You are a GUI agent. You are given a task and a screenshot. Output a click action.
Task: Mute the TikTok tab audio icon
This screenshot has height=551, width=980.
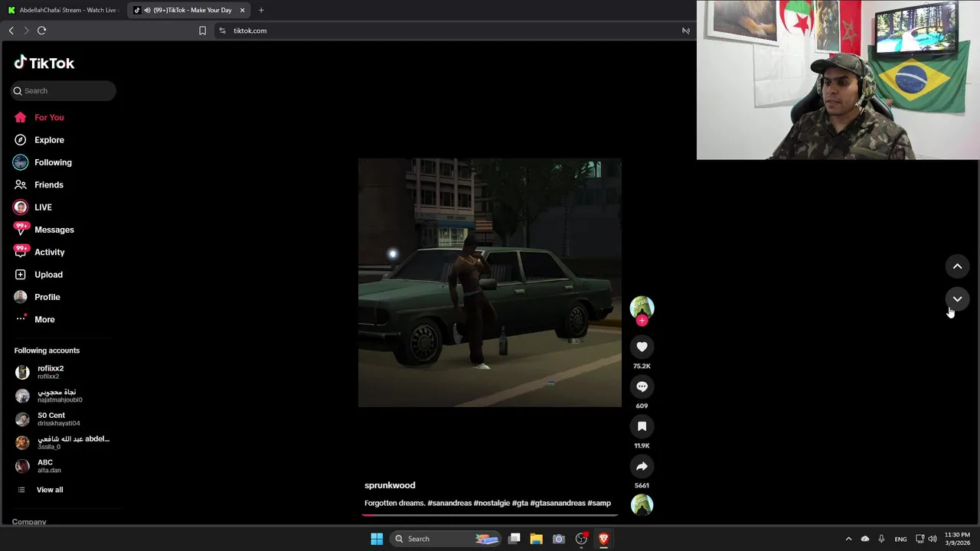[x=147, y=10]
